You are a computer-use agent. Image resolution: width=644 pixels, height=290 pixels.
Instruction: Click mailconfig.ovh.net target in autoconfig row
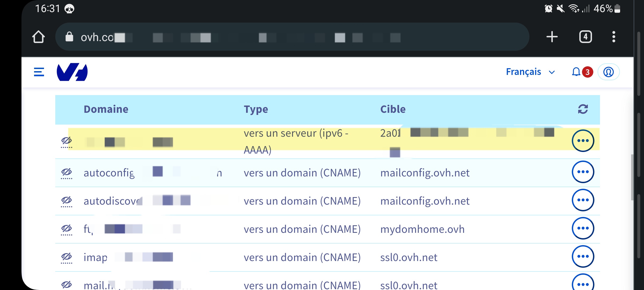pos(425,173)
